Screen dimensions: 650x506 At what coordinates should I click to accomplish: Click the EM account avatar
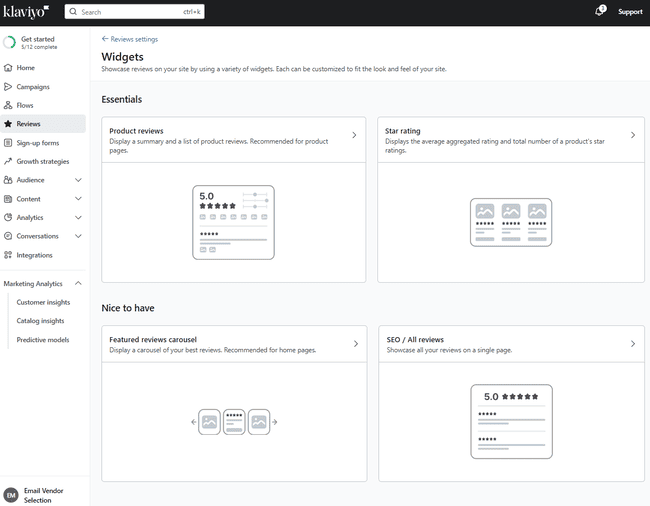tap(11, 495)
